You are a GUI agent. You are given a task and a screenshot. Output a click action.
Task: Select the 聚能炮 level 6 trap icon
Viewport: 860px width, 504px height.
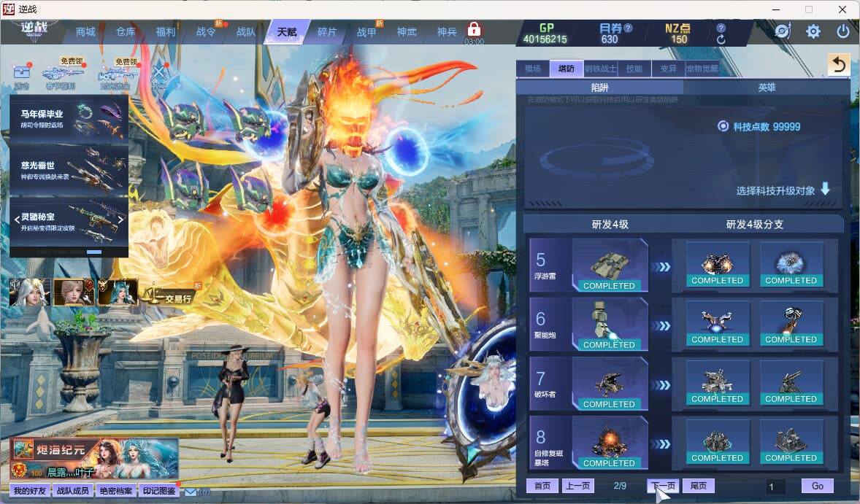[610, 324]
